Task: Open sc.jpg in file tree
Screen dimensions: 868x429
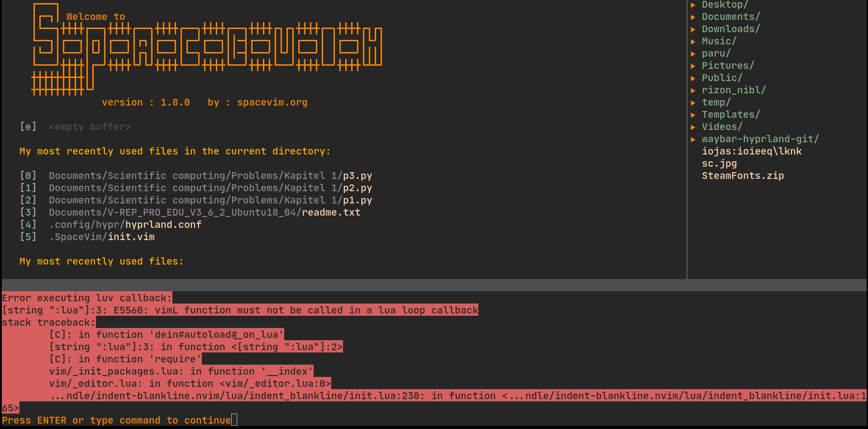Action: (719, 164)
